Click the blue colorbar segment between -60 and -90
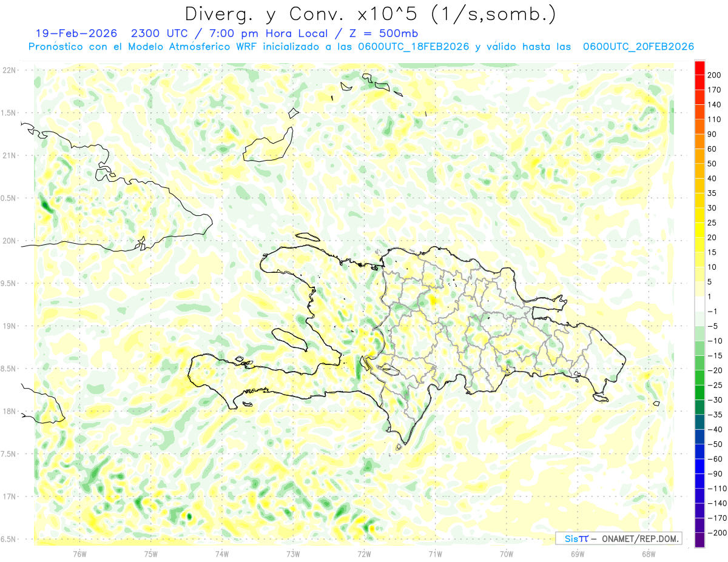This screenshot has width=728, height=562. point(700,466)
